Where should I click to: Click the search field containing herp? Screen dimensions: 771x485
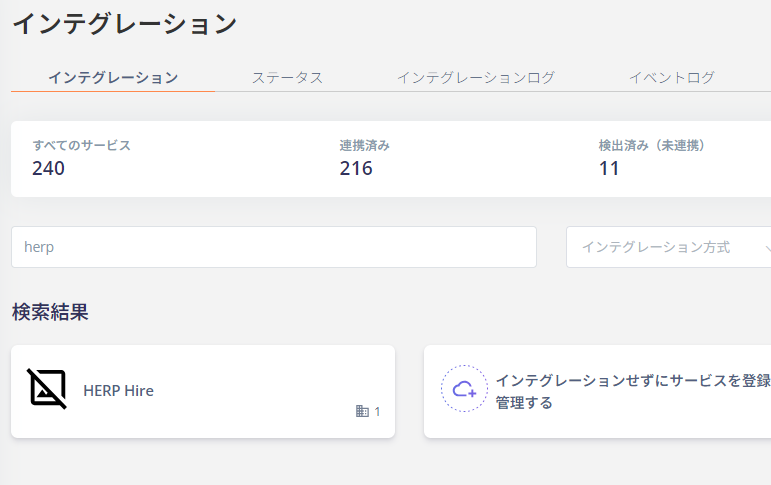(x=274, y=247)
